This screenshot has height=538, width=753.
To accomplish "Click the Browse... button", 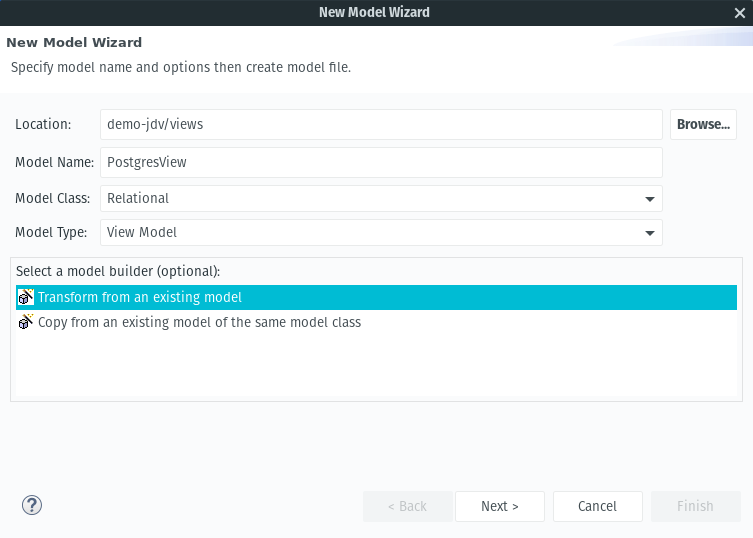I will pos(704,124).
